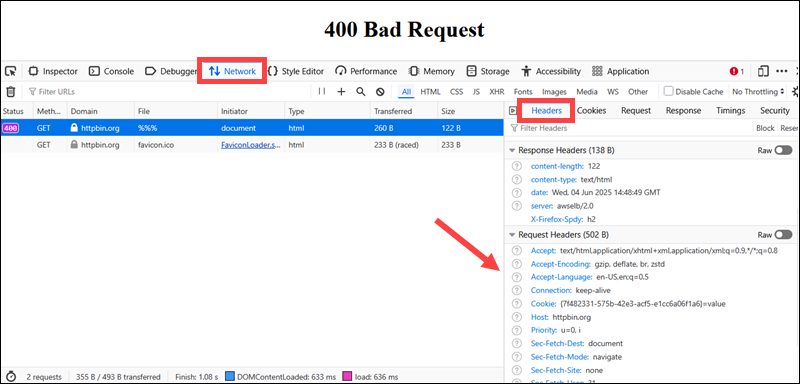This screenshot has height=384, width=800.
Task: Click the Block button in headers panel
Action: (765, 129)
